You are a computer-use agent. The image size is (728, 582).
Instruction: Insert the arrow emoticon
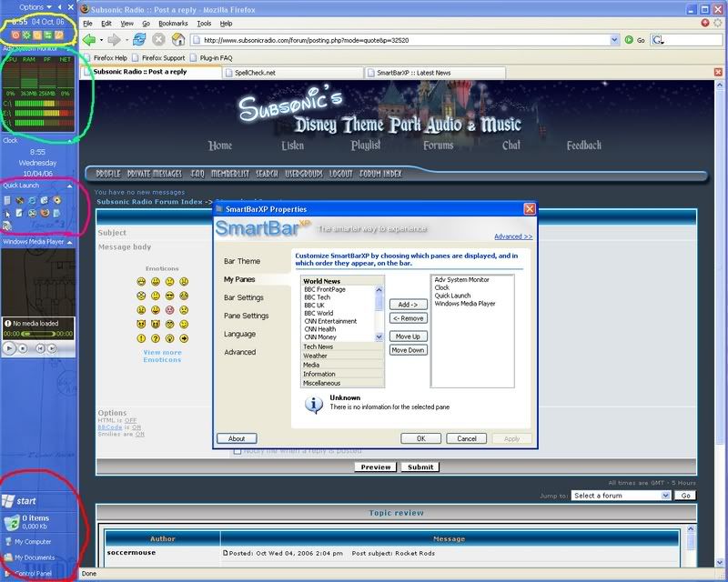(185, 338)
